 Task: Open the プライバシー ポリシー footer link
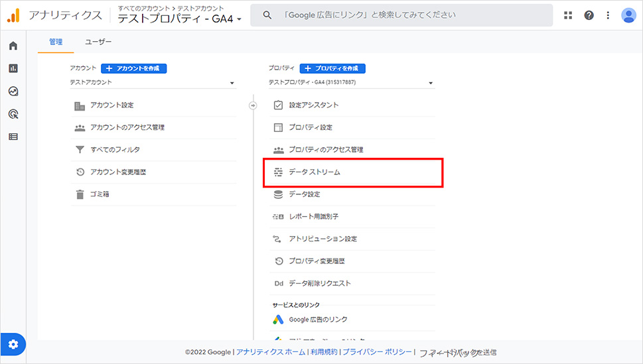pyautogui.click(x=377, y=352)
